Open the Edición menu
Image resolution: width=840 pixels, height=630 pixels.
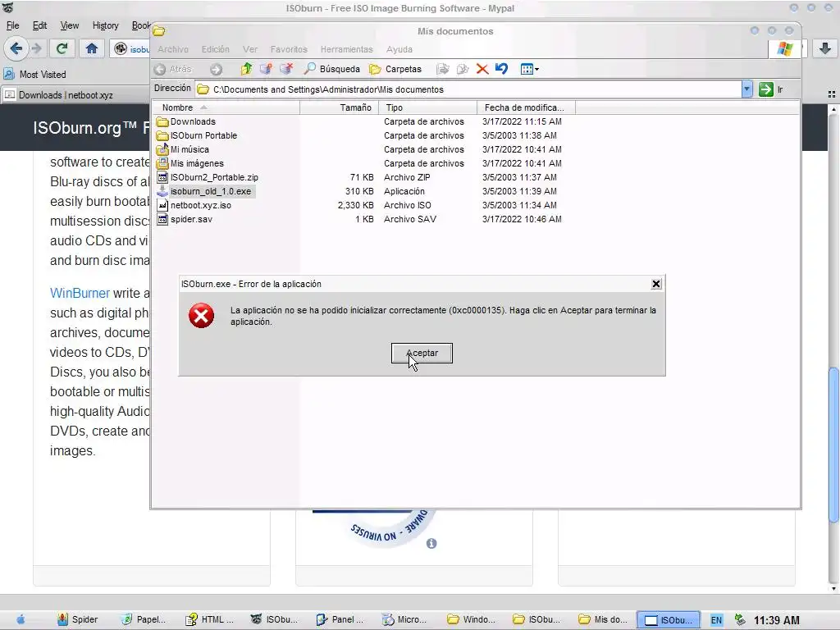pyautogui.click(x=216, y=49)
